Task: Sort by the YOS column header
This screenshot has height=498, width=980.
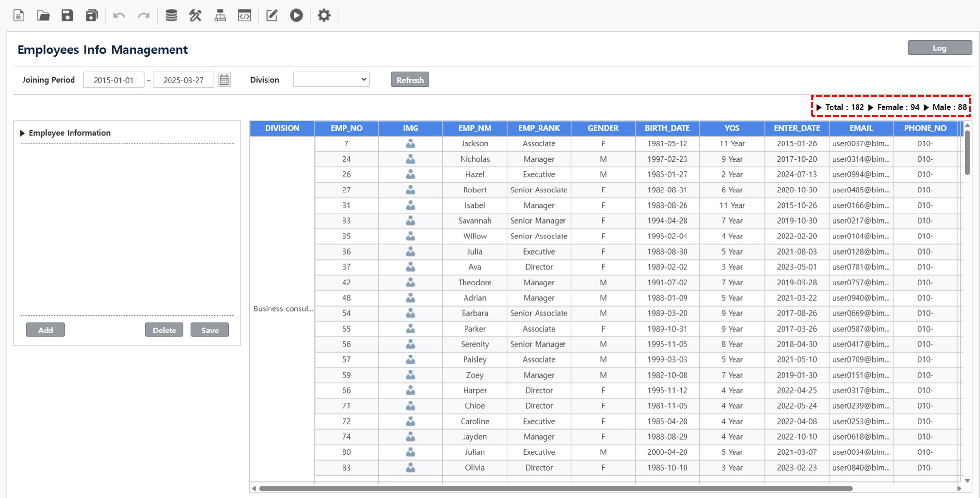Action: click(732, 128)
